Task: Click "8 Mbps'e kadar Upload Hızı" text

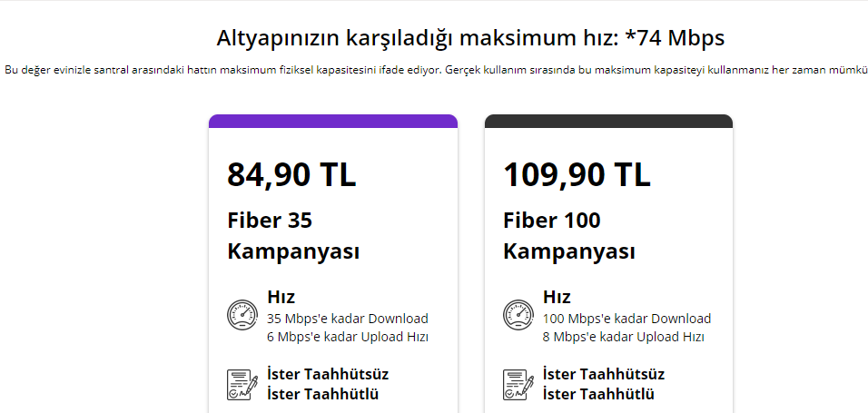Action: coord(624,337)
